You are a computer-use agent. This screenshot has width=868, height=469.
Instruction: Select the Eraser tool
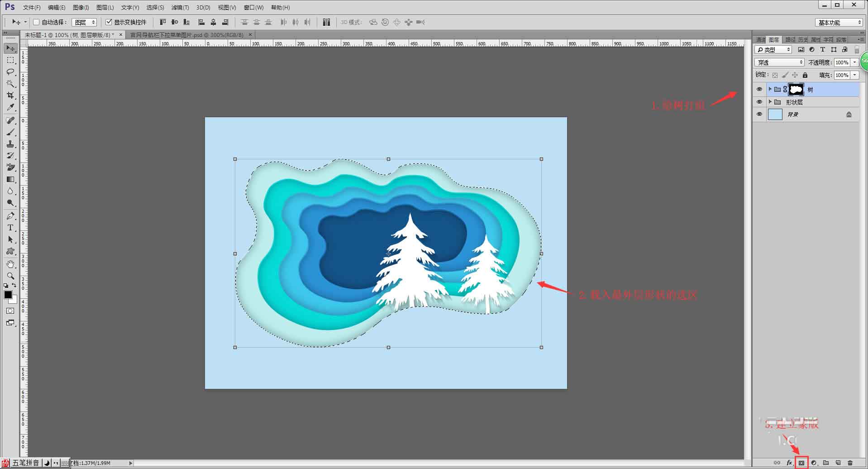tap(10, 167)
